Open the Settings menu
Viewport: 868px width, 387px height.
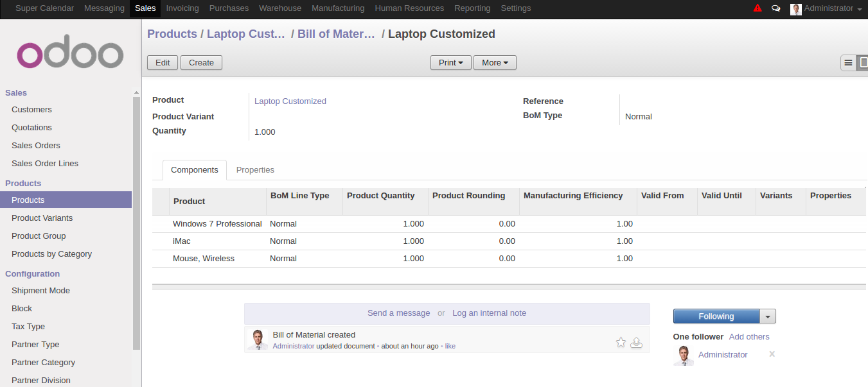click(x=516, y=8)
